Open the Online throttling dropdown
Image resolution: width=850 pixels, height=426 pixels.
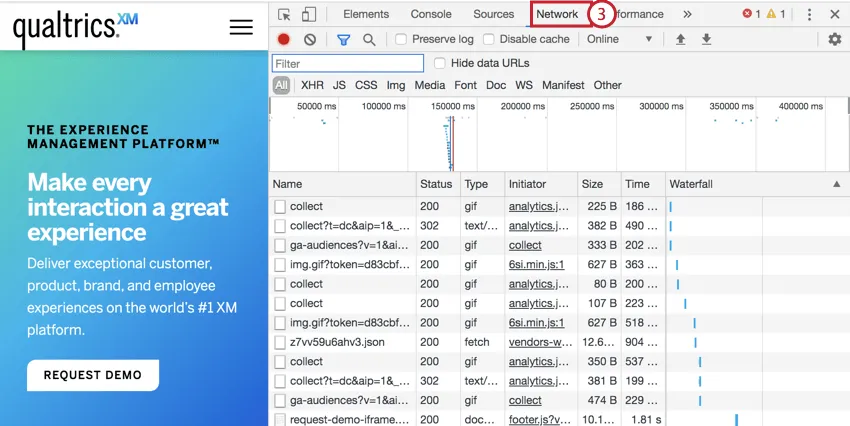point(620,39)
